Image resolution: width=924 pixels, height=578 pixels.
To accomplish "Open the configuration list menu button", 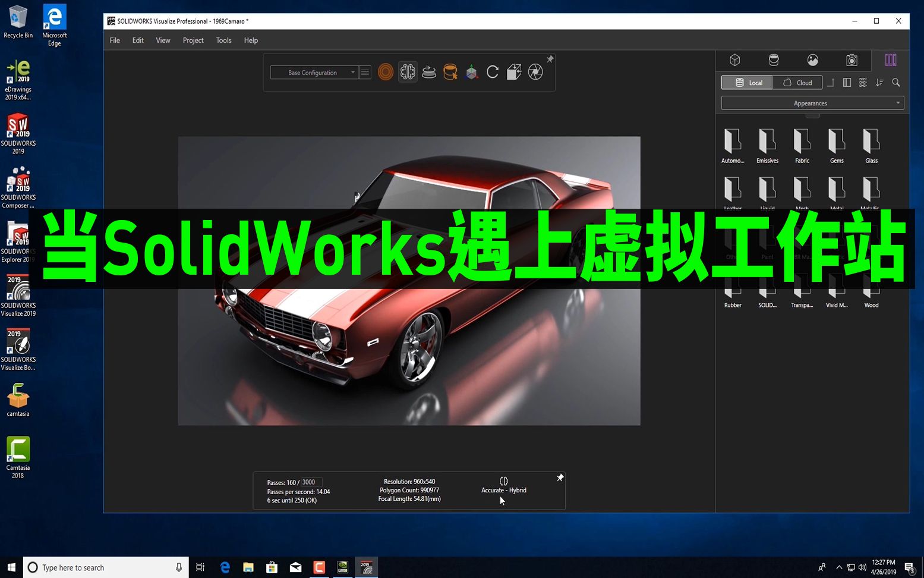I will [x=365, y=73].
